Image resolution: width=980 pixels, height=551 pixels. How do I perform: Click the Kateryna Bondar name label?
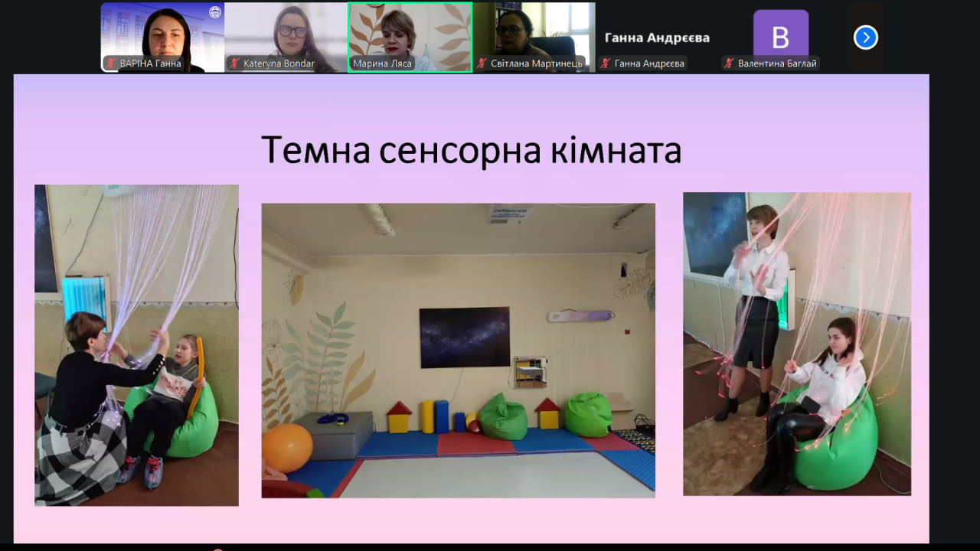pos(279,64)
